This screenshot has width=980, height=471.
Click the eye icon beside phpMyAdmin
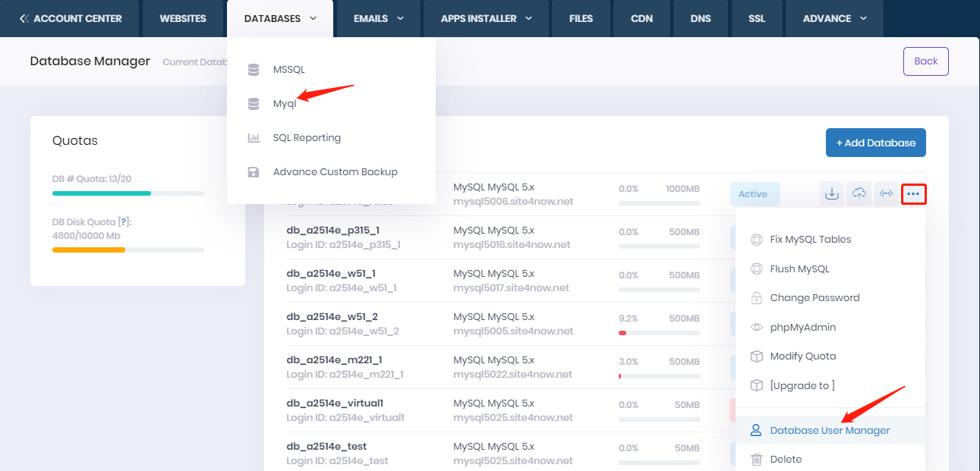[x=756, y=328]
